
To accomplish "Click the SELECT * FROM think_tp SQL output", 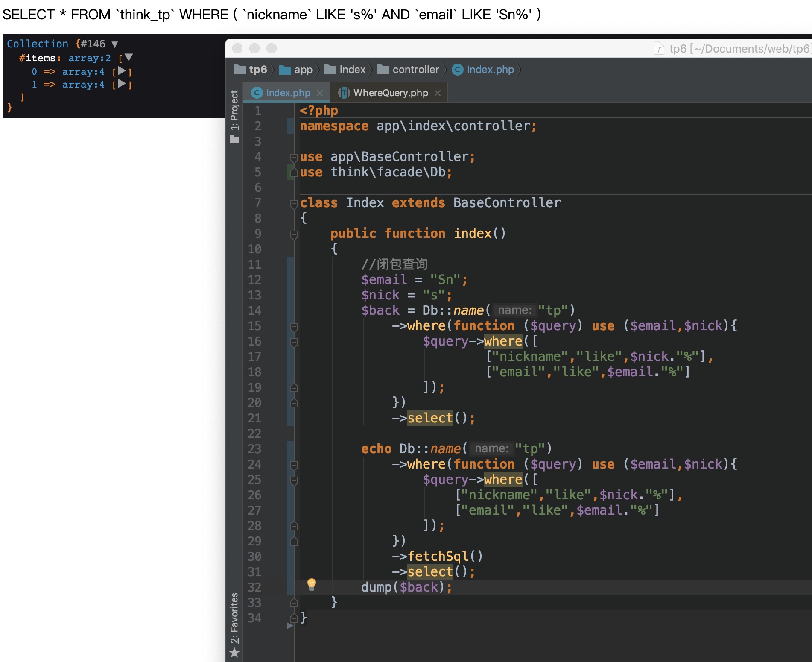I will (x=272, y=15).
